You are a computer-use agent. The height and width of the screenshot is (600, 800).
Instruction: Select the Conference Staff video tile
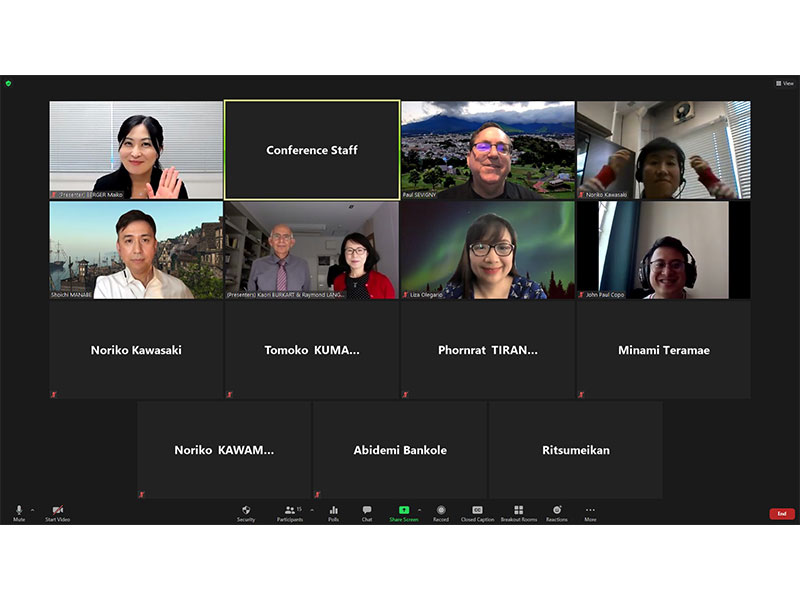coord(312,150)
